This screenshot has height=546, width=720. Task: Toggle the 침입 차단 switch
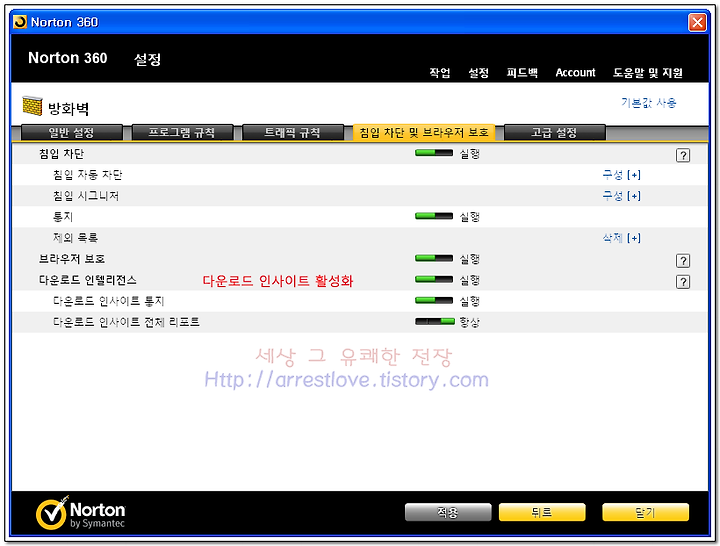pos(433,153)
